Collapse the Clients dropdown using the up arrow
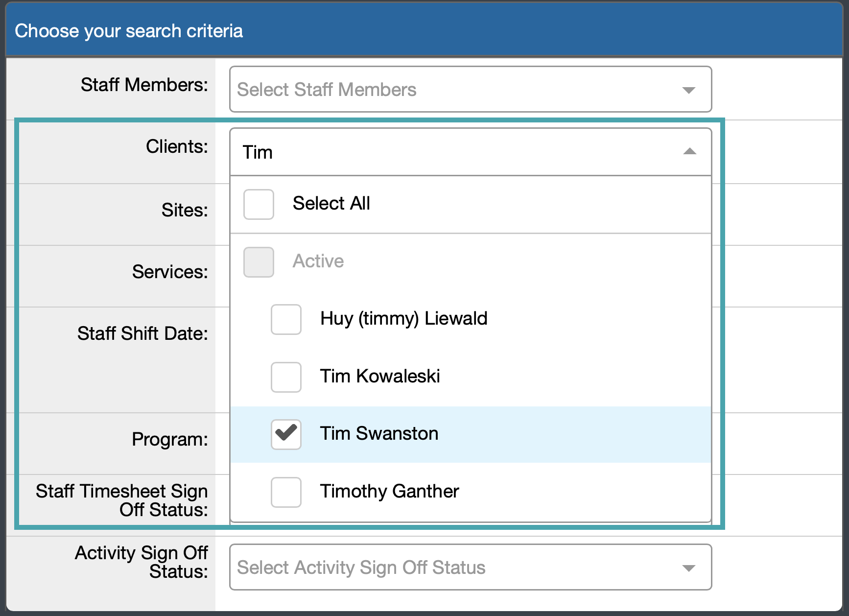The width and height of the screenshot is (849, 616). point(689,151)
